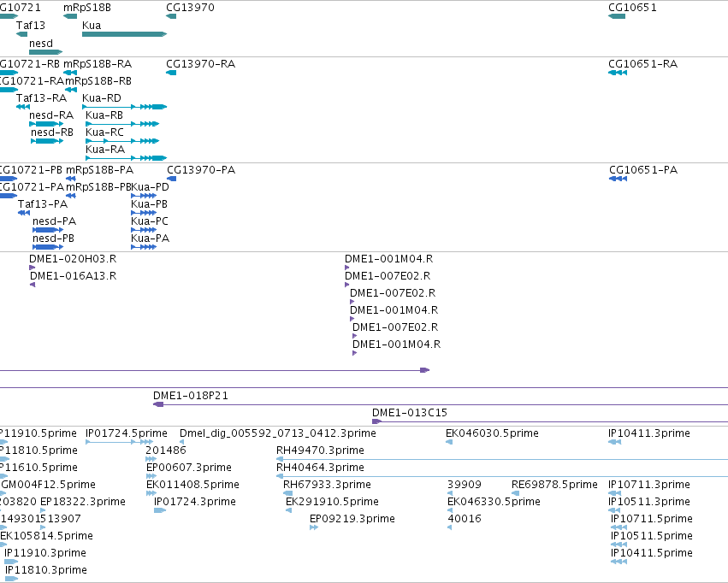Open the EK046330.5prime label
The height and width of the screenshot is (583, 728).
coord(494,503)
